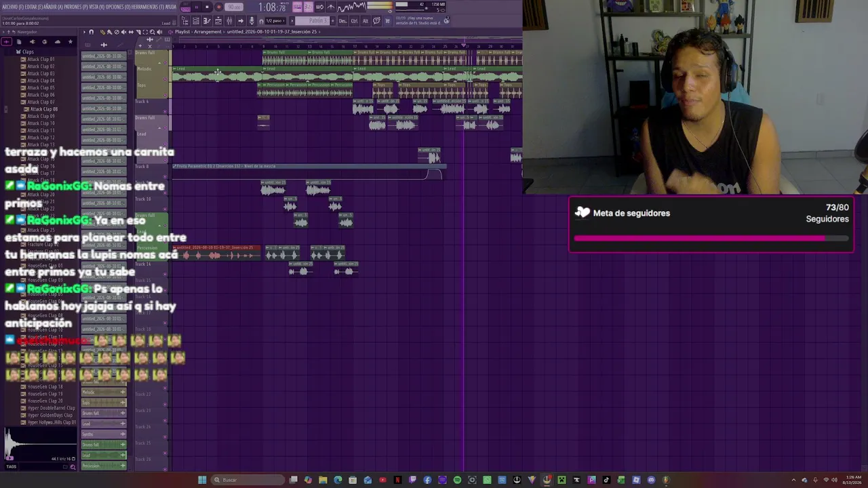Select 'Attack Clap 08' sample
Viewport: 868px width, 488px height.
(x=44, y=109)
